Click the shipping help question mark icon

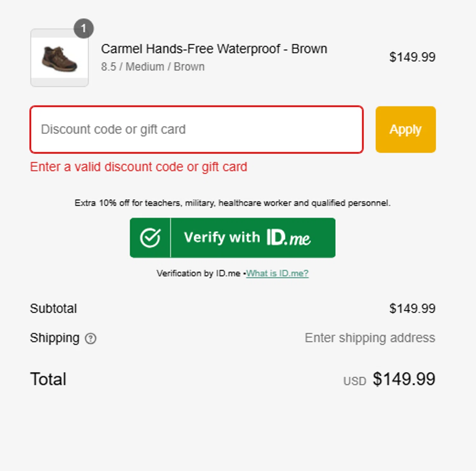pos(90,339)
